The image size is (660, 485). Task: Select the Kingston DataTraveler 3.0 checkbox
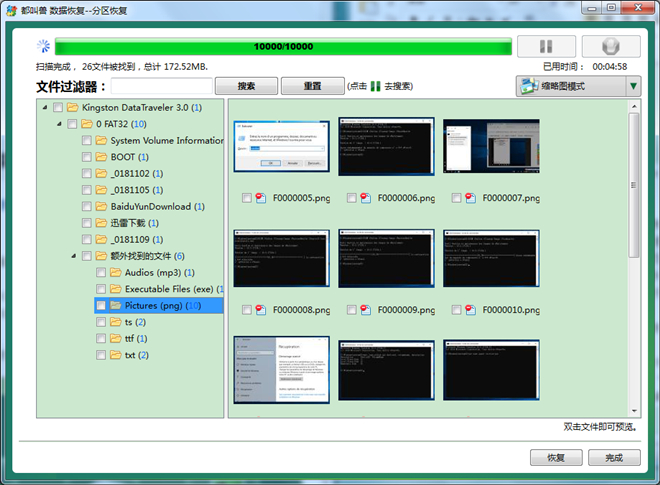tap(58, 108)
